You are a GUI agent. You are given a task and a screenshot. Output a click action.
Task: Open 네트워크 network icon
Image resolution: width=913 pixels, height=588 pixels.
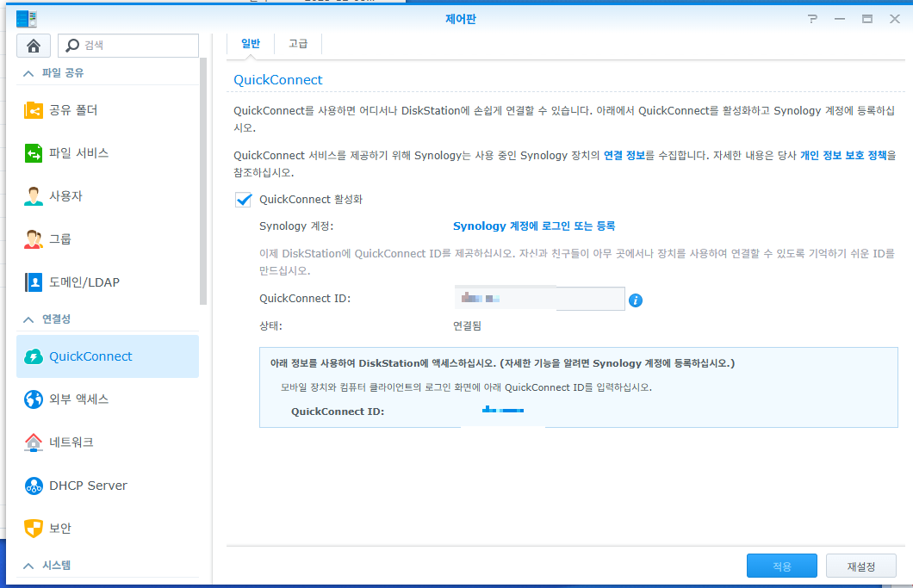[x=34, y=443]
